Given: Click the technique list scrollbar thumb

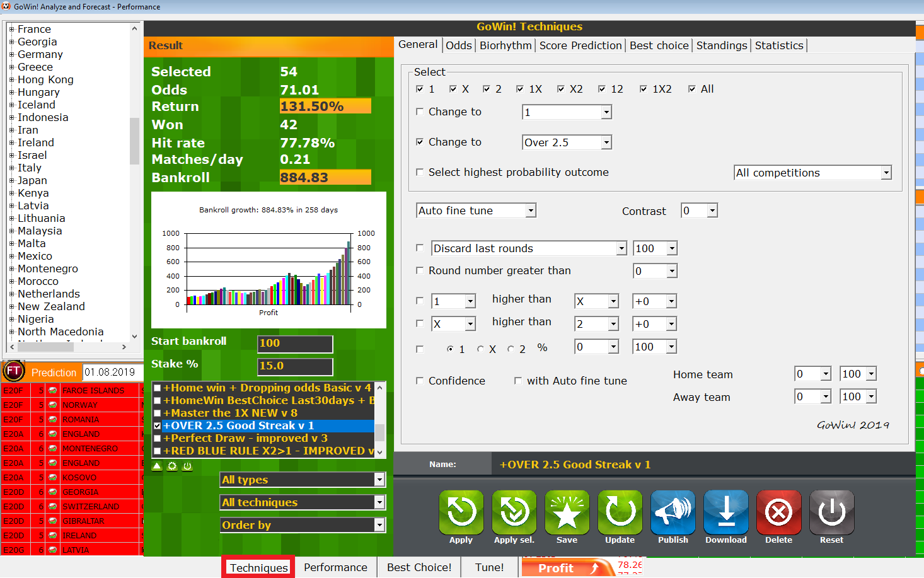Looking at the screenshot, I should coord(379,432).
